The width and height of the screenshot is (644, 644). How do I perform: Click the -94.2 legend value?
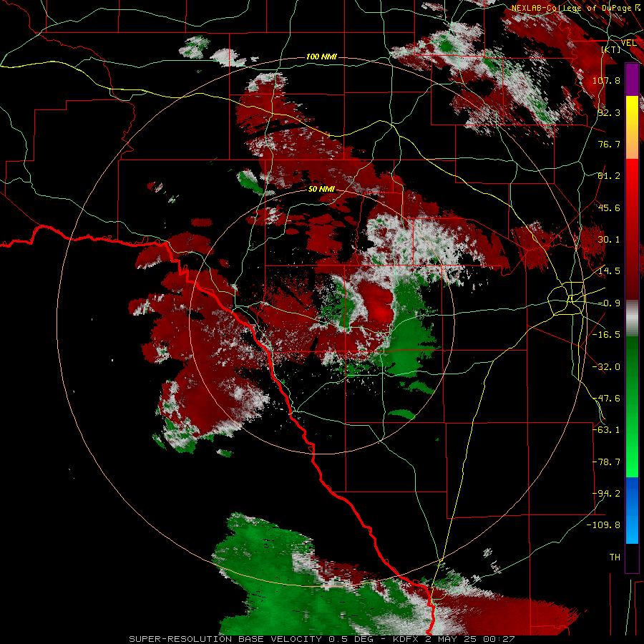pos(606,494)
